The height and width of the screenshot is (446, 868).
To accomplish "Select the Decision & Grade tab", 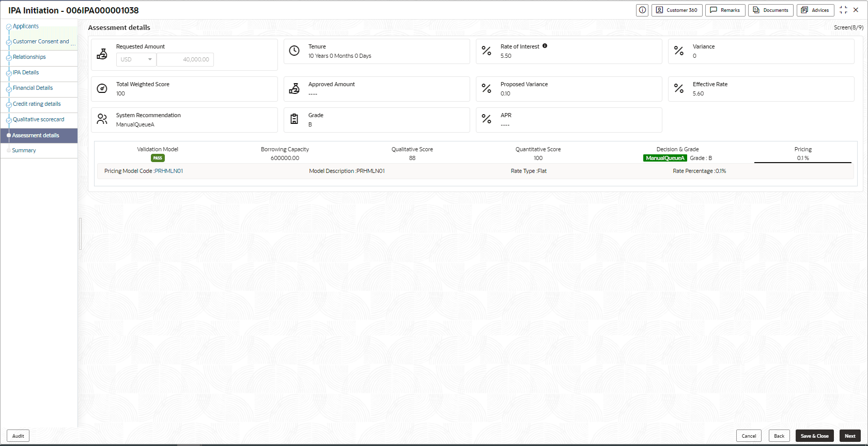I will (x=677, y=153).
